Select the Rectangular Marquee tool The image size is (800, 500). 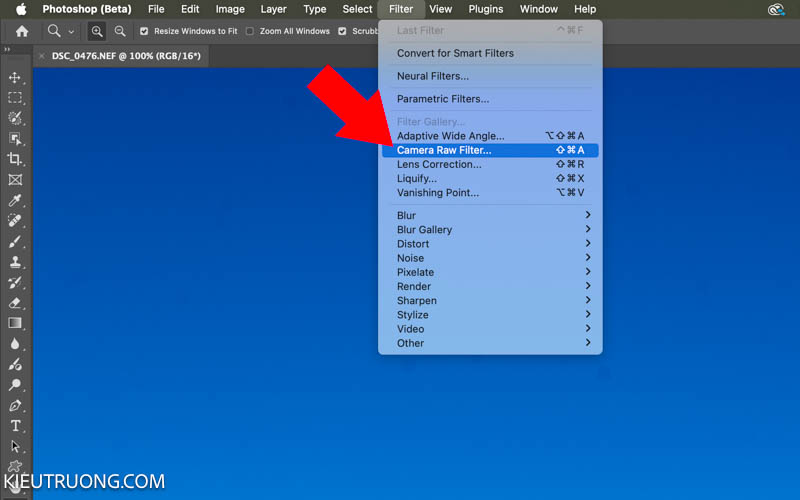(x=15, y=97)
